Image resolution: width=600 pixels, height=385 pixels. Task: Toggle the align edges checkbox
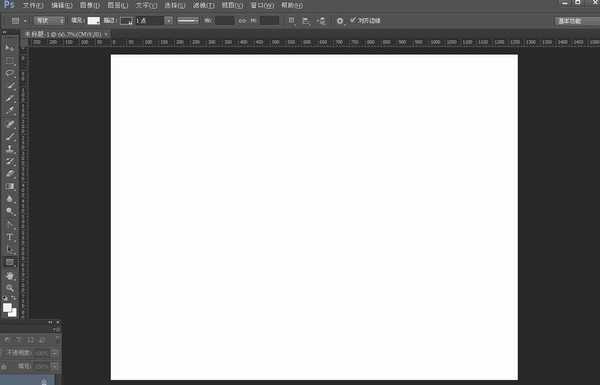353,20
